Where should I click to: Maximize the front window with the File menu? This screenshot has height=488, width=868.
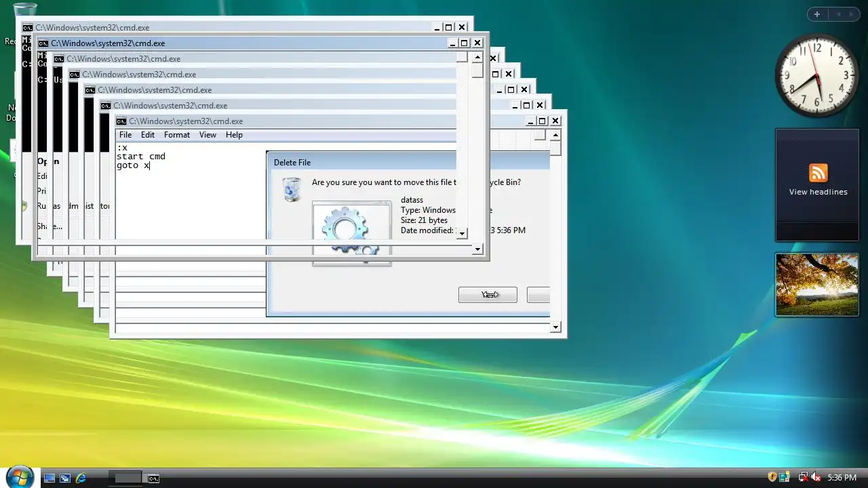(542, 121)
